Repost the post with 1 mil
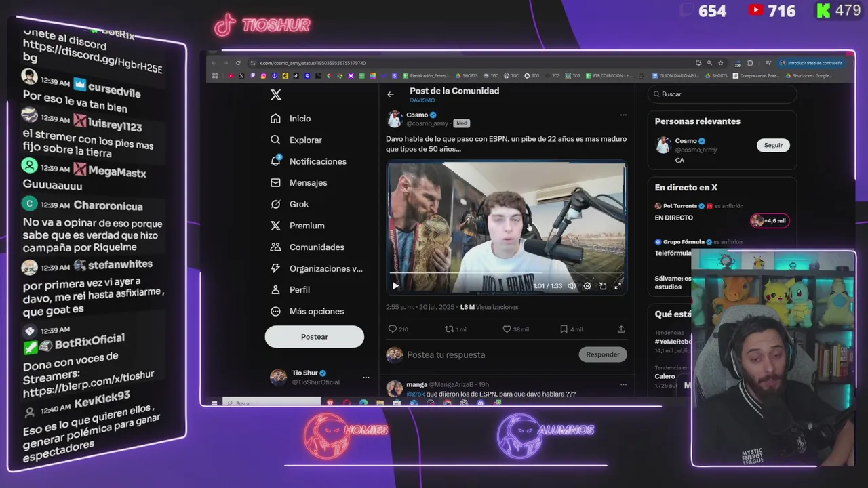This screenshot has height=488, width=868. pos(456,329)
